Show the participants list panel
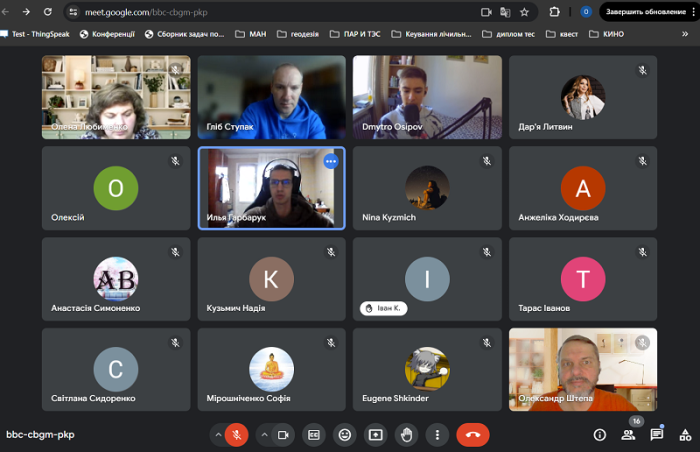 pyautogui.click(x=628, y=435)
